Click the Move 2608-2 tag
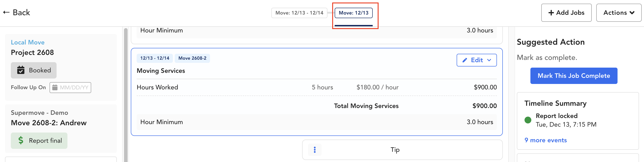The height and width of the screenshot is (162, 644). pyautogui.click(x=192, y=58)
